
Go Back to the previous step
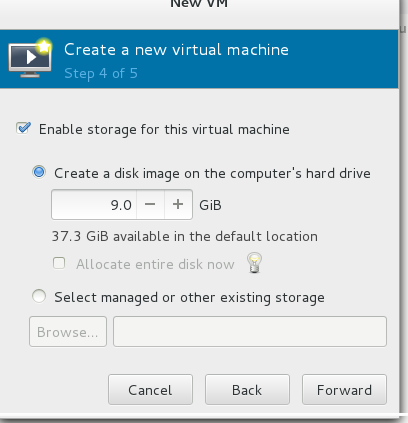click(247, 390)
